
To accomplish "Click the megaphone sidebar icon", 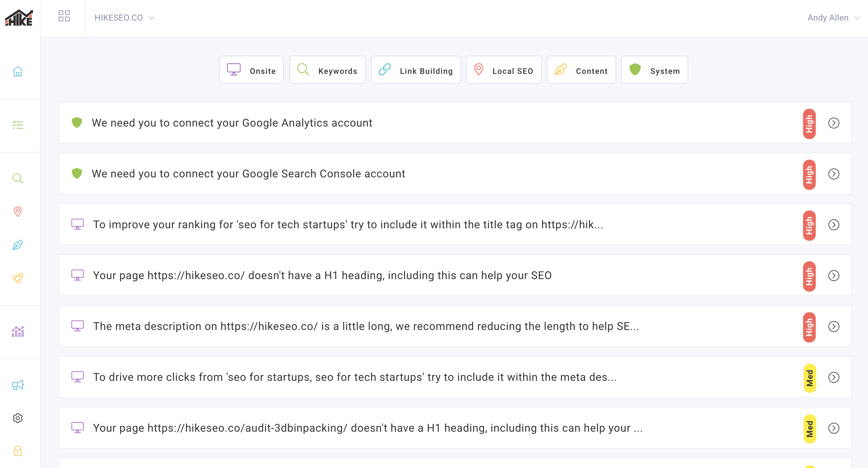I will tap(18, 385).
